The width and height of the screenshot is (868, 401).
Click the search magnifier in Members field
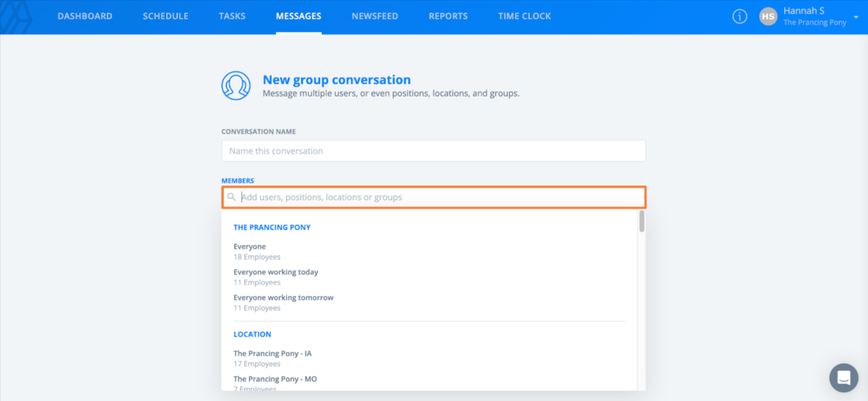[x=231, y=197]
